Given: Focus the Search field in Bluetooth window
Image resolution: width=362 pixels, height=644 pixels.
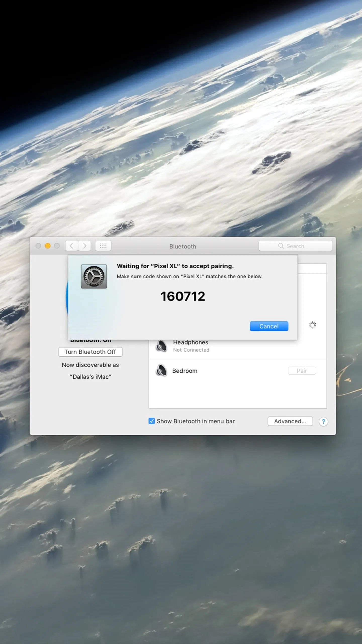Looking at the screenshot, I should (296, 246).
